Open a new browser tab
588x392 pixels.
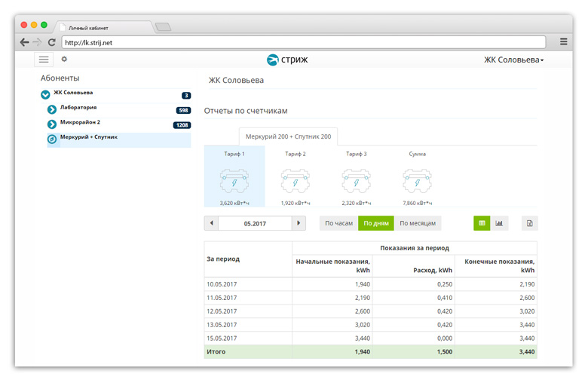click(163, 27)
